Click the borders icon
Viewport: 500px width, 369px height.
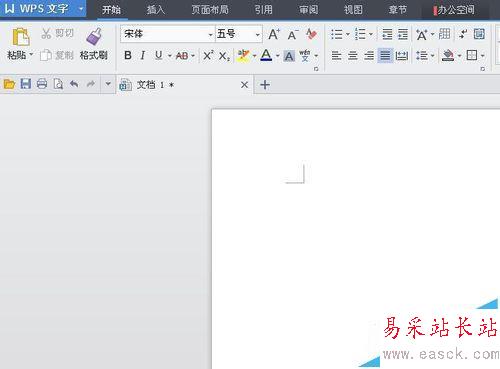tap(472, 55)
